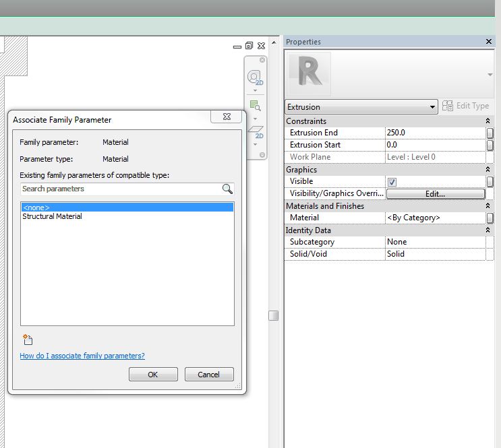Click the Extrusion End value 250.0

[x=435, y=133]
